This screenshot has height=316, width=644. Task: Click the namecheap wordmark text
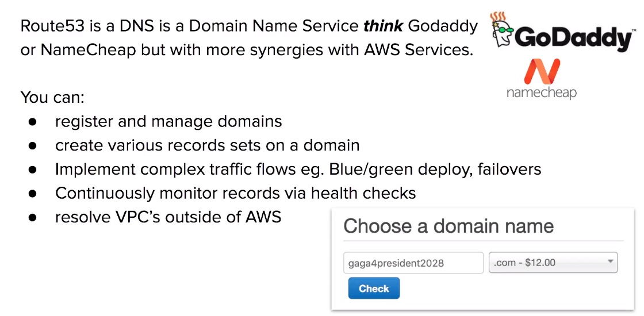point(541,93)
